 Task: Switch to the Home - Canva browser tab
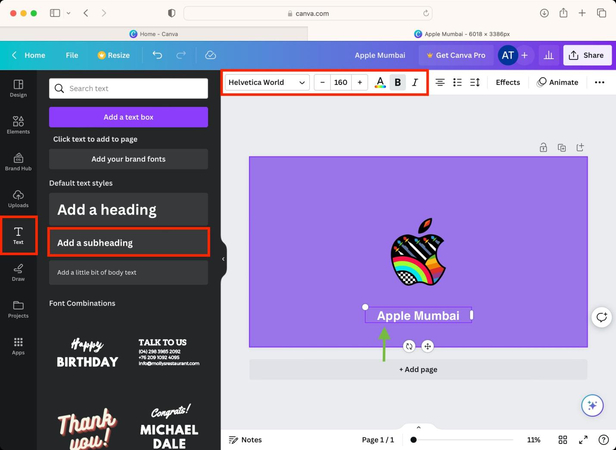tap(154, 34)
